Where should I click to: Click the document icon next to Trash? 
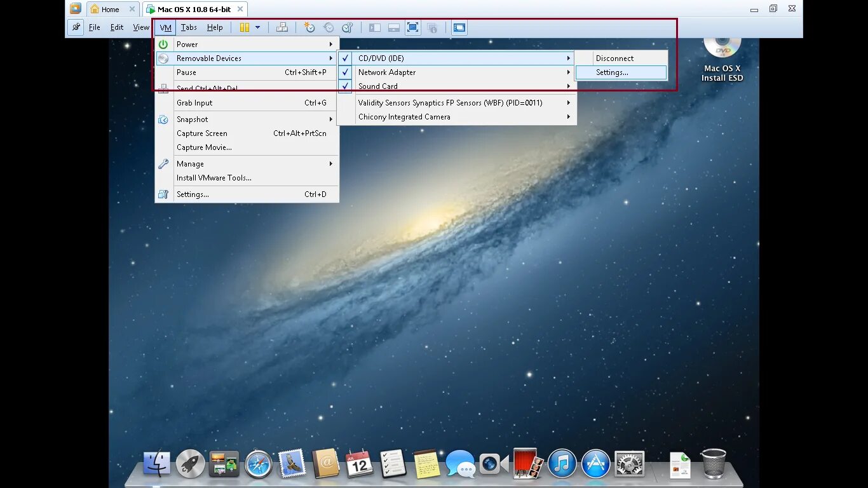681,464
